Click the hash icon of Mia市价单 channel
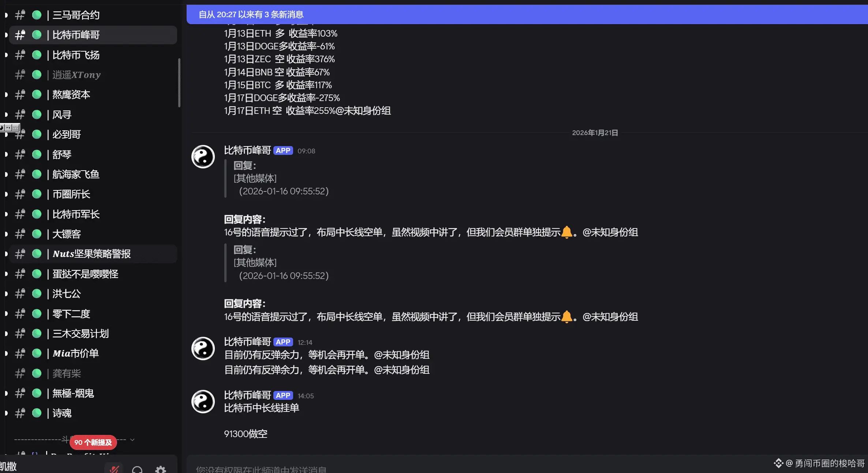868x473 pixels. pyautogui.click(x=20, y=353)
